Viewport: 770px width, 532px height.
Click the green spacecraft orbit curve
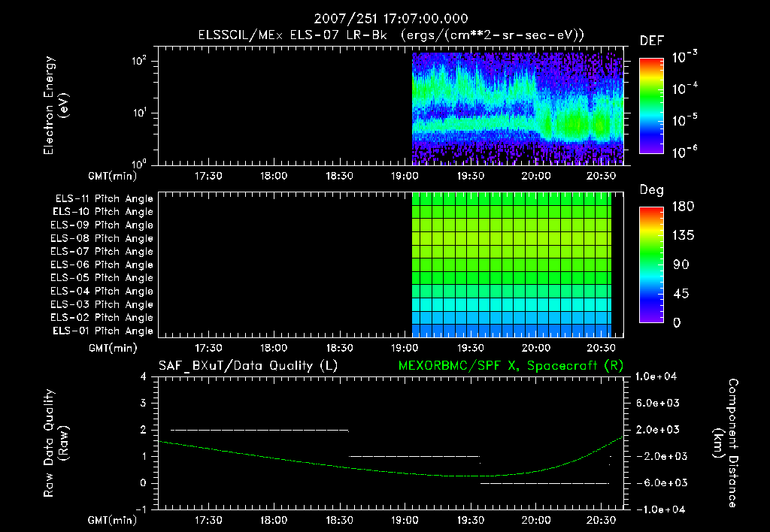[390, 472]
